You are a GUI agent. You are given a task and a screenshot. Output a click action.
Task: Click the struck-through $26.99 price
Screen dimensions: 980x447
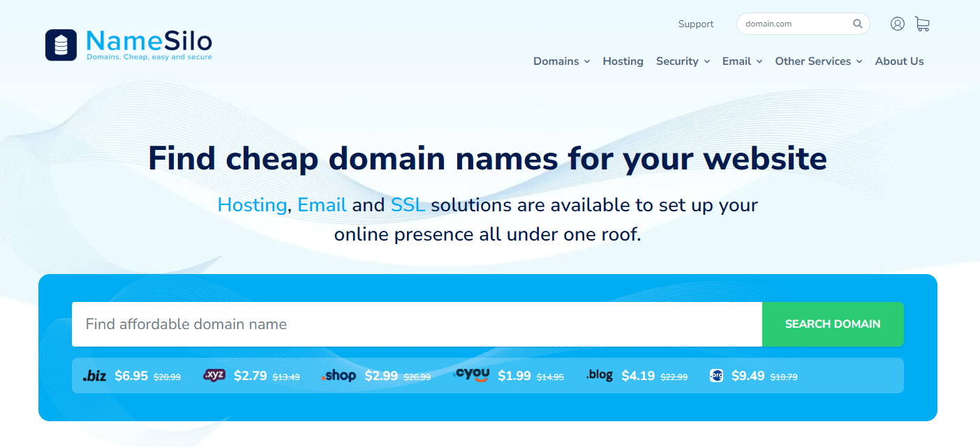tap(417, 377)
